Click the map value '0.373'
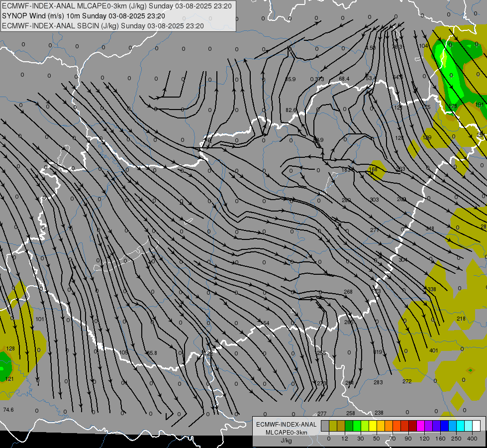This screenshot has width=487, height=448. 317,79
